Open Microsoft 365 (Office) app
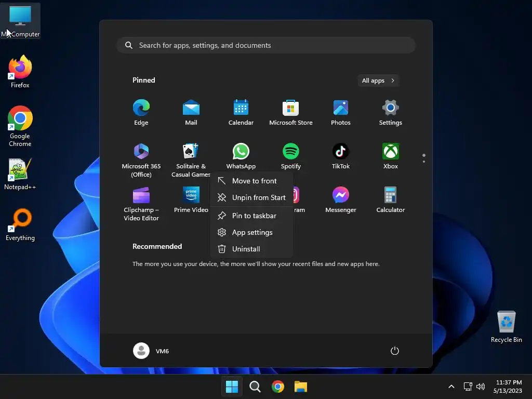Viewport: 532px width, 399px height. [141, 160]
